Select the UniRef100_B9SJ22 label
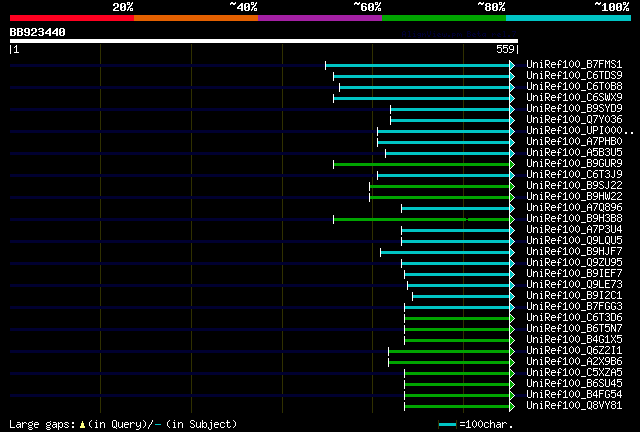 (x=574, y=185)
